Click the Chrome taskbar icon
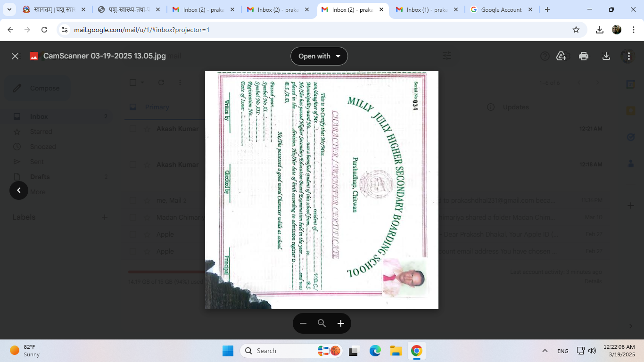The width and height of the screenshot is (644, 362). [416, 351]
